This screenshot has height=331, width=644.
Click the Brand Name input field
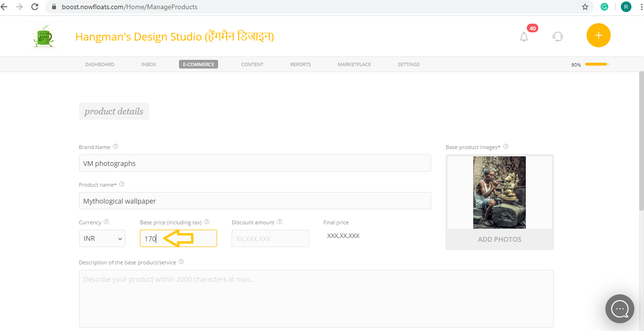[255, 163]
